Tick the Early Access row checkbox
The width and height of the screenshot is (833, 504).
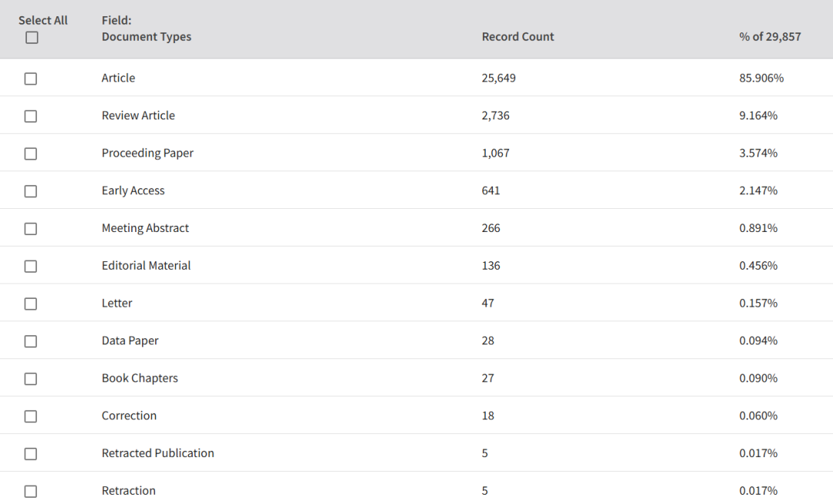pos(31,191)
